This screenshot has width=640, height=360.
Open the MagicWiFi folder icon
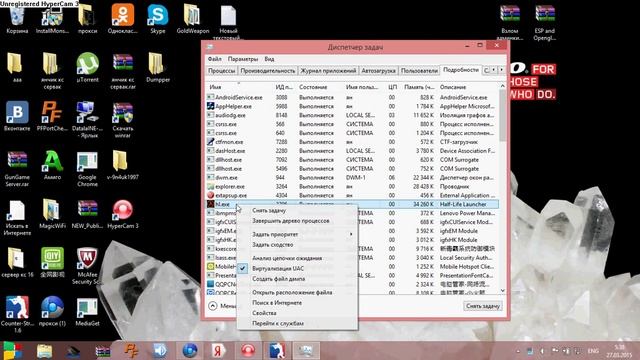pos(52,213)
